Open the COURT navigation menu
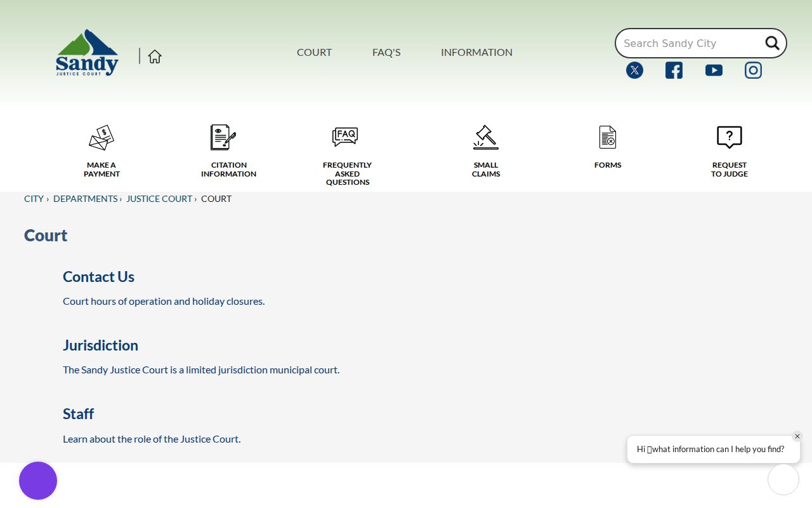The width and height of the screenshot is (812, 508). [315, 53]
